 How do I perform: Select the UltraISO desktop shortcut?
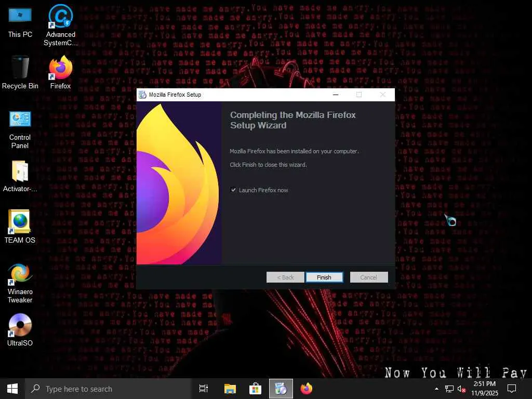pyautogui.click(x=20, y=330)
